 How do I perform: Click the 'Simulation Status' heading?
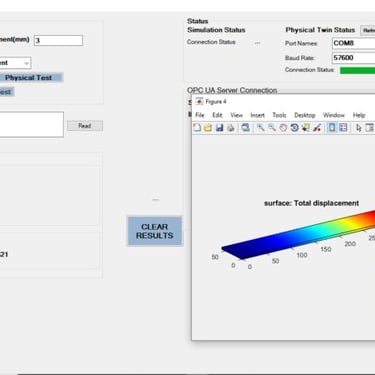tap(216, 30)
